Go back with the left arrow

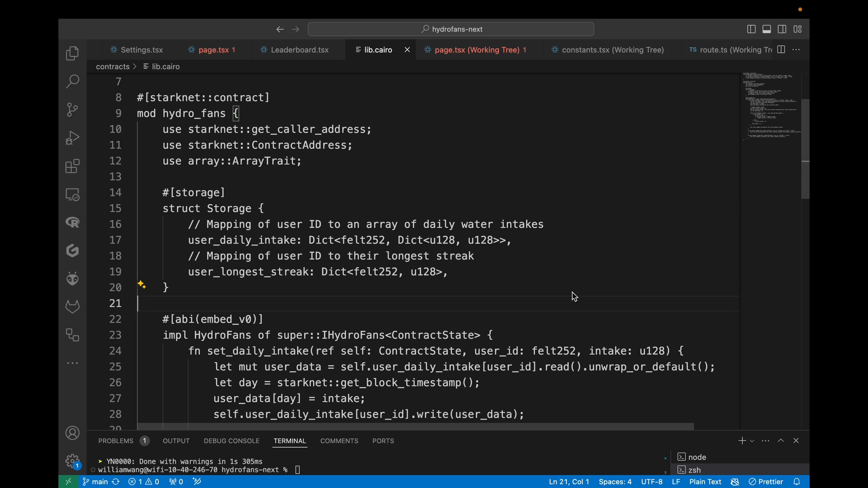click(280, 29)
